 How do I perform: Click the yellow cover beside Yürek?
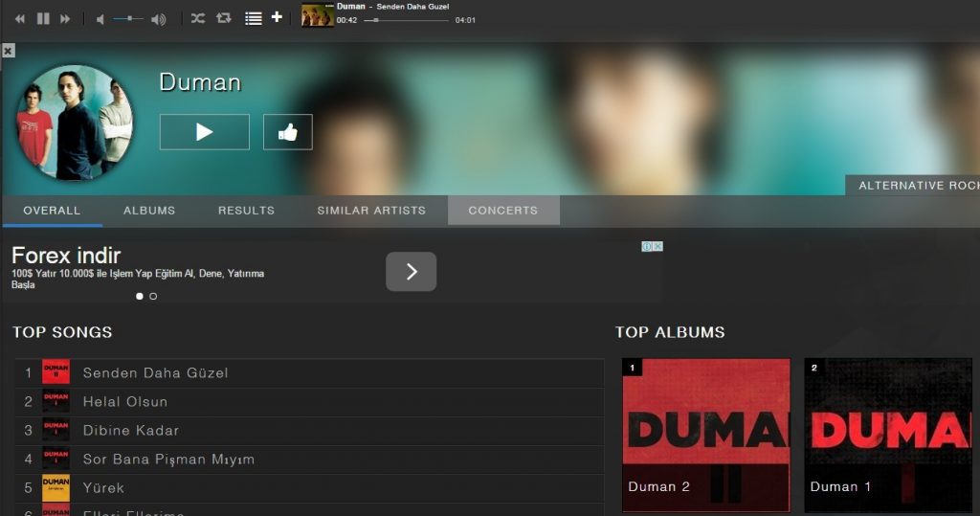[x=56, y=488]
